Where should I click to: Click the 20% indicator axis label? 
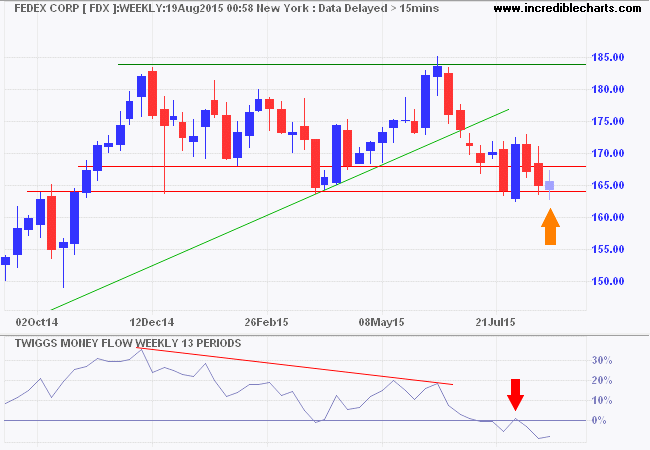click(602, 380)
